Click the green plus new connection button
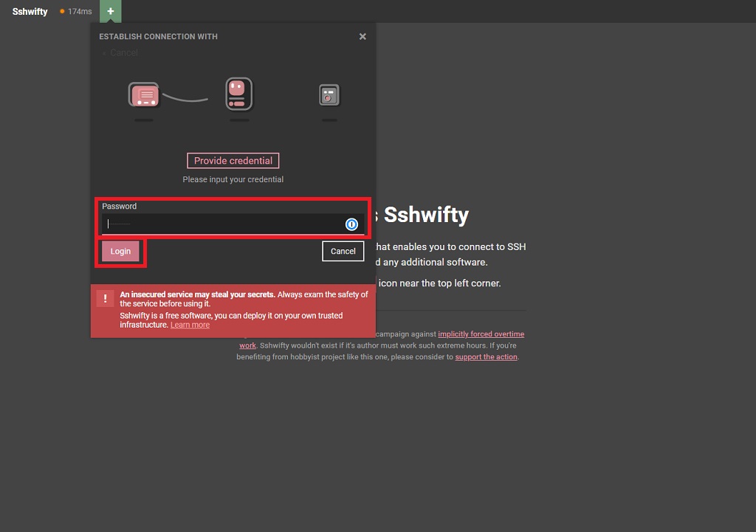This screenshot has height=532, width=756. 111,11
